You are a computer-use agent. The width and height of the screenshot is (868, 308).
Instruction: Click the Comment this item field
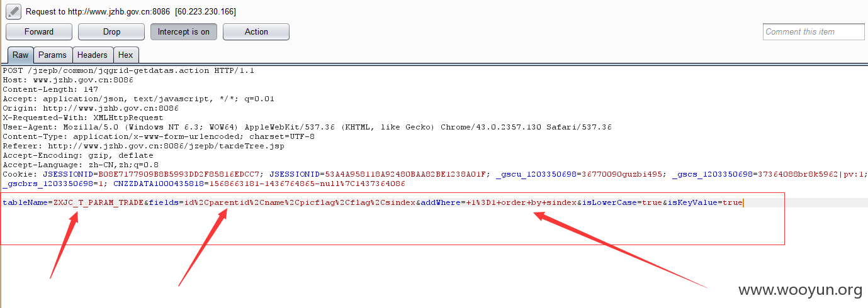click(x=814, y=31)
